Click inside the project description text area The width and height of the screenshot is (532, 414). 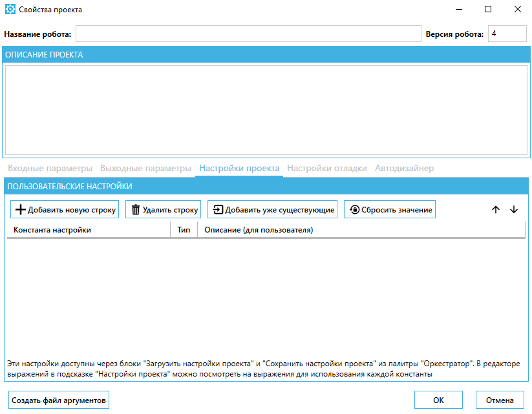point(266,110)
